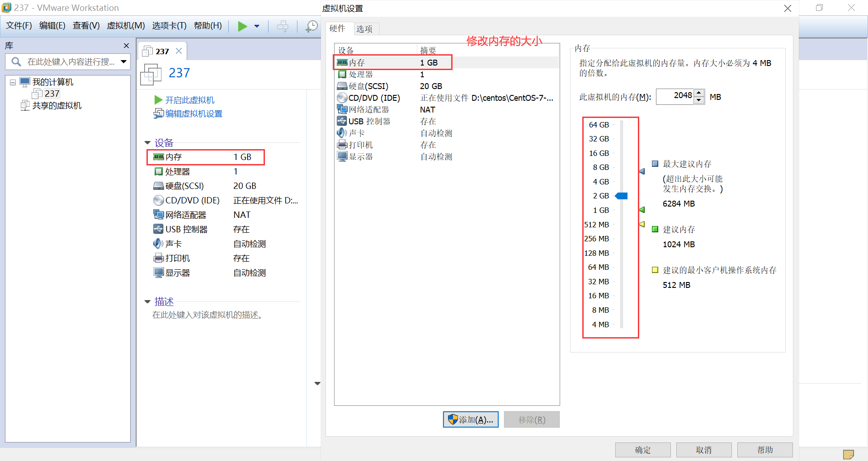The image size is (868, 461).
Task: Select 共享的虚拟机 in the library tree
Action: point(57,105)
